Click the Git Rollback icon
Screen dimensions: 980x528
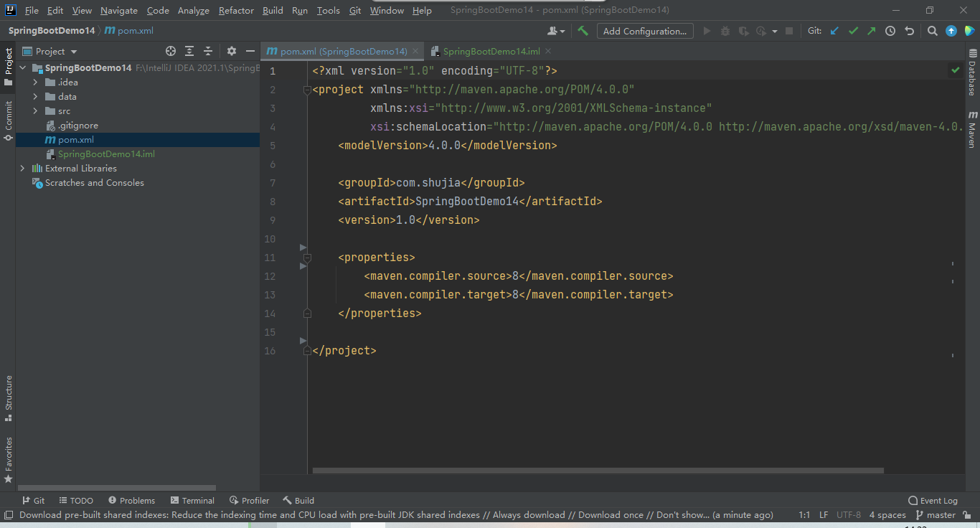(909, 31)
